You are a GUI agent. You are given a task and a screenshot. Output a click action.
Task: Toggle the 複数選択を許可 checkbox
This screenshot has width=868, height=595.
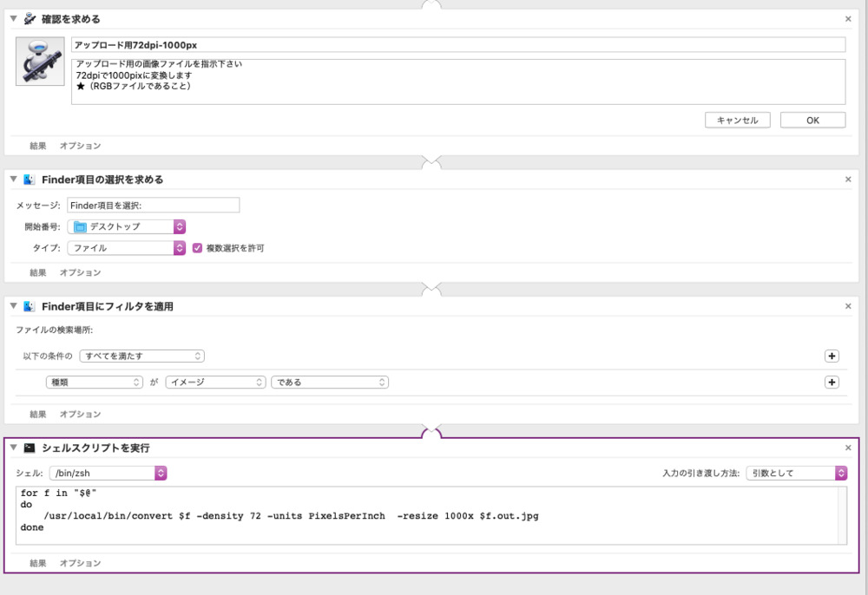point(197,248)
